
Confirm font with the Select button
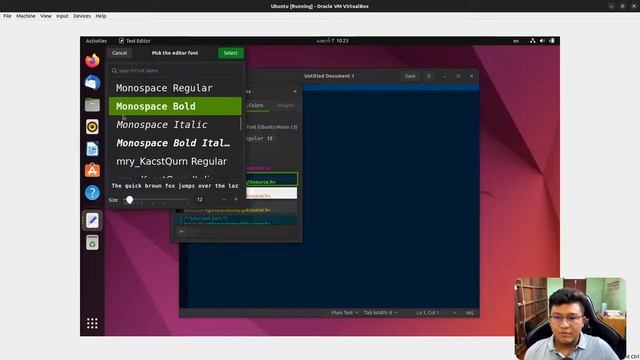[x=231, y=53]
